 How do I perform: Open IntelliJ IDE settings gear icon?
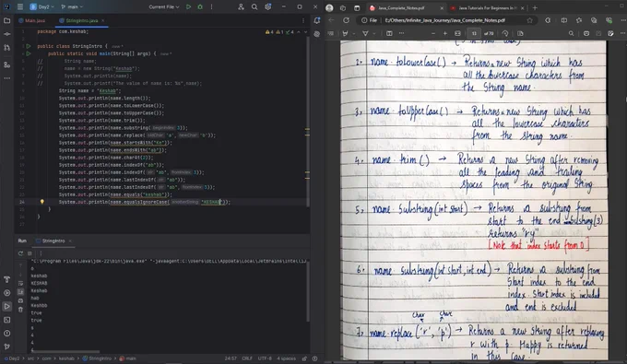tap(268, 6)
